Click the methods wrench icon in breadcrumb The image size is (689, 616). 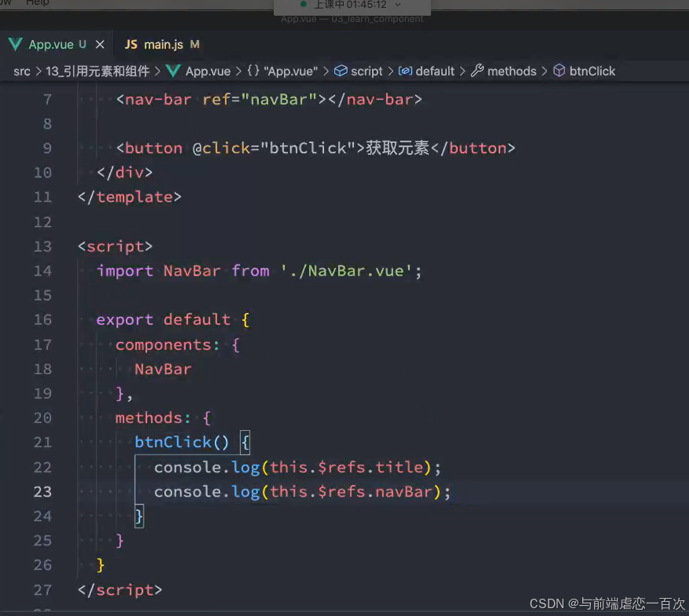477,71
